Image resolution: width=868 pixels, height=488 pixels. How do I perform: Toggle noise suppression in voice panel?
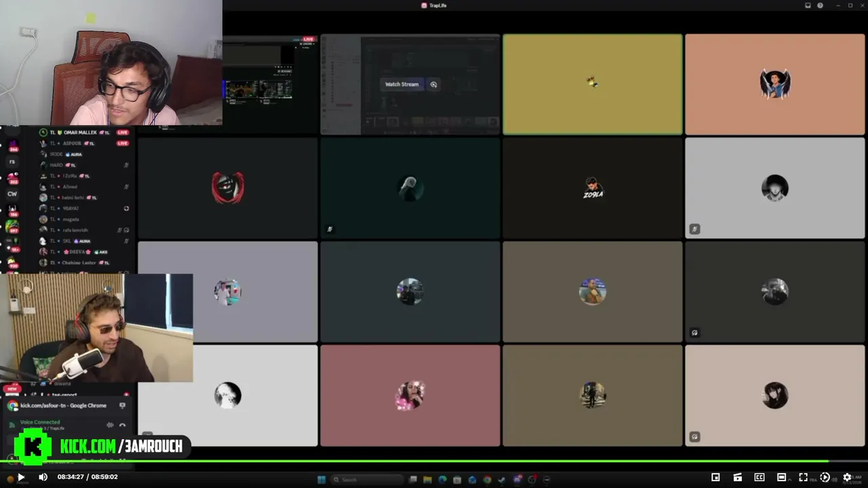coord(110,425)
